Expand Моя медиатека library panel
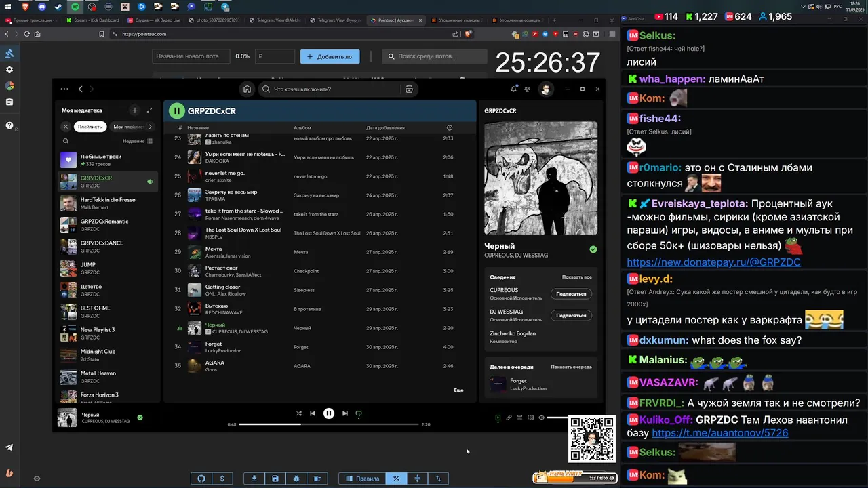This screenshot has width=868, height=488. [149, 110]
